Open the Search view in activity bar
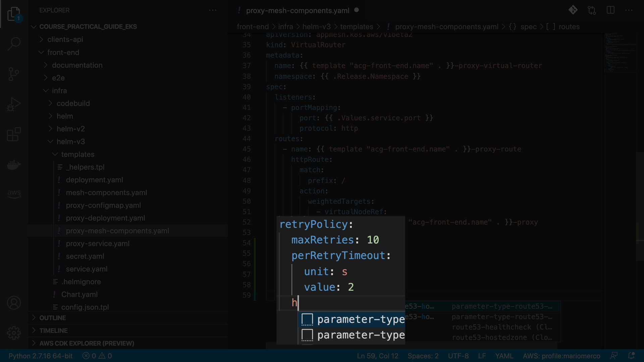 tap(14, 44)
